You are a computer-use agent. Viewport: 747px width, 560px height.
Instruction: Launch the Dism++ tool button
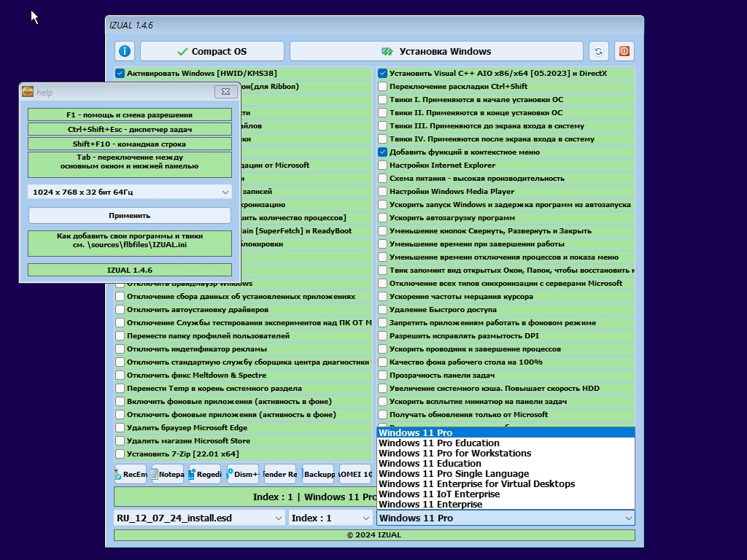[243, 474]
